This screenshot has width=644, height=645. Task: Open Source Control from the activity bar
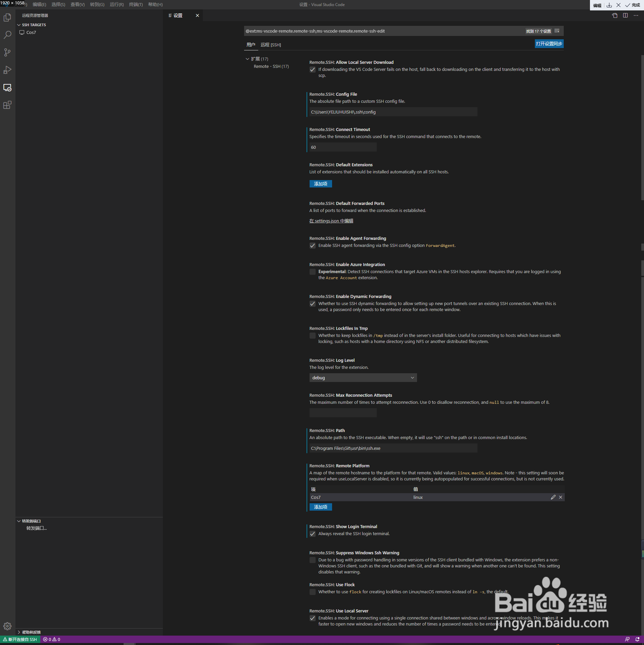7,52
